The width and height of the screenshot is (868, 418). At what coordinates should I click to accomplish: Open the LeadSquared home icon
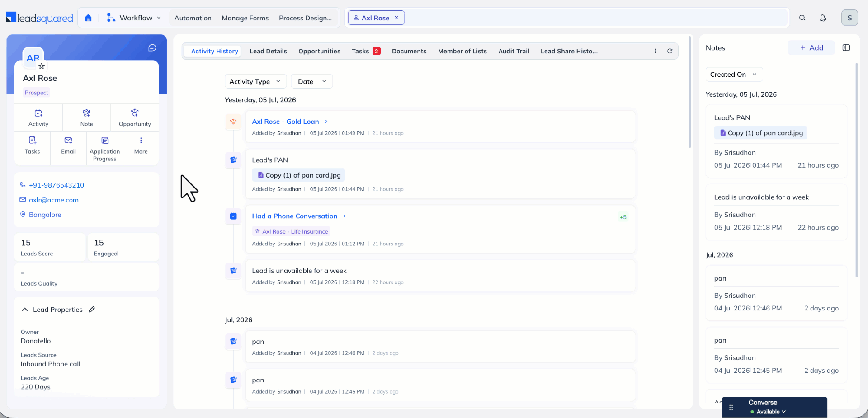(x=88, y=18)
